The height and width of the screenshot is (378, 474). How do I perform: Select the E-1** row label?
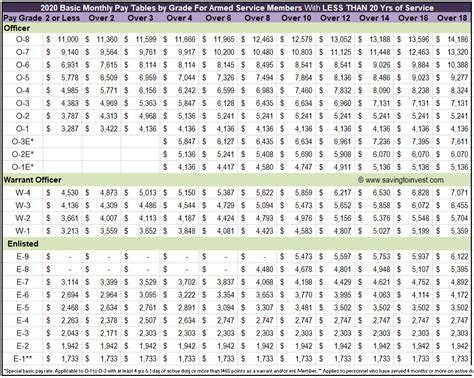tap(23, 359)
